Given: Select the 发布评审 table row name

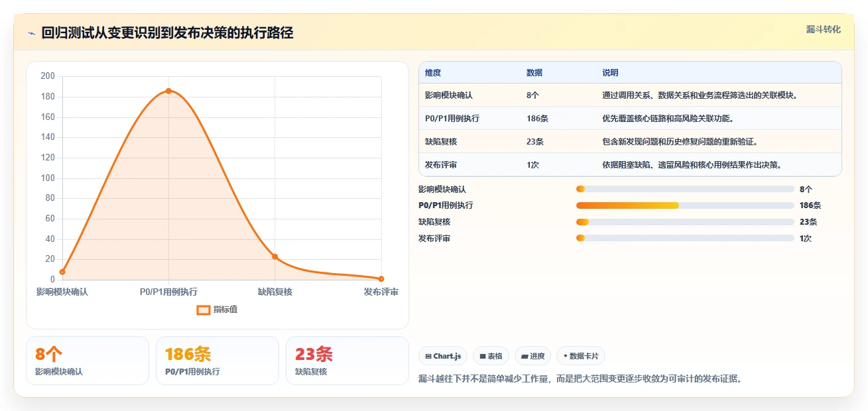Looking at the screenshot, I should (x=441, y=165).
